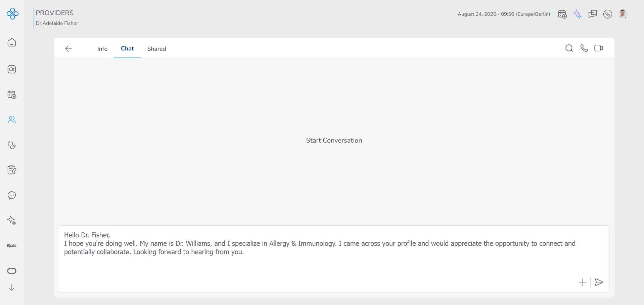The image size is (644, 305).
Task: Send the drafted message
Action: point(599,282)
